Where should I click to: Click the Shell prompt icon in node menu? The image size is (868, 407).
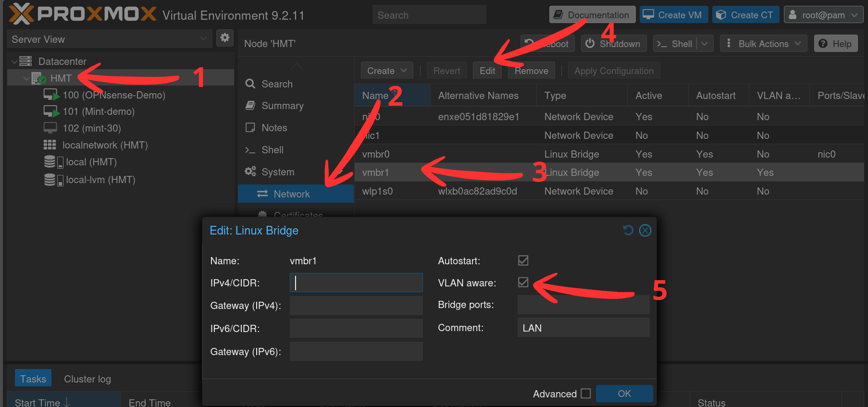pyautogui.click(x=250, y=150)
